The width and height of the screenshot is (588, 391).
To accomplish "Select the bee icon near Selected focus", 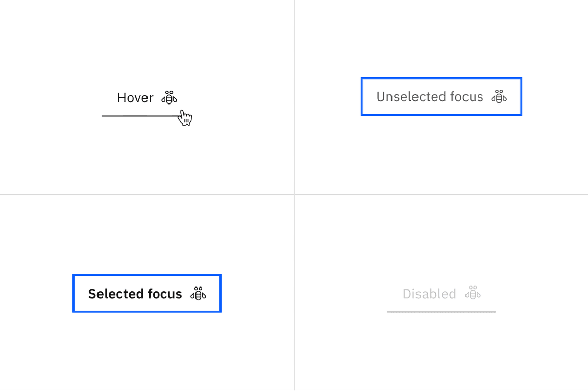I will [199, 294].
